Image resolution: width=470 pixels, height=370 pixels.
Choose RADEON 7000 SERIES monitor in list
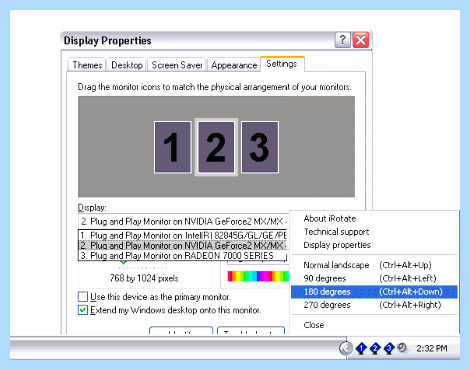[183, 256]
